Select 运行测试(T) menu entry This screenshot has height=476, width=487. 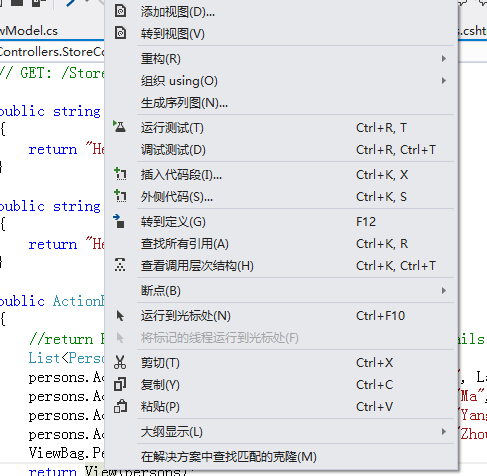click(281, 128)
